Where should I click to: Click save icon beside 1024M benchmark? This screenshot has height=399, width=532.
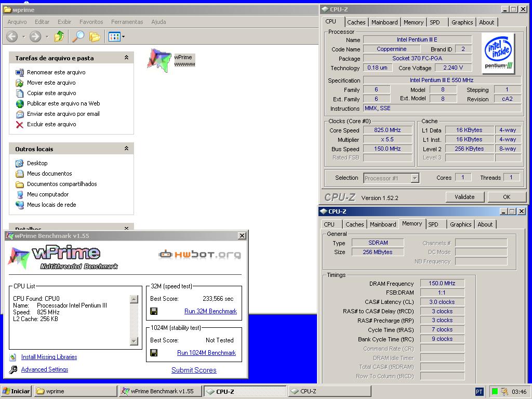coord(154,353)
